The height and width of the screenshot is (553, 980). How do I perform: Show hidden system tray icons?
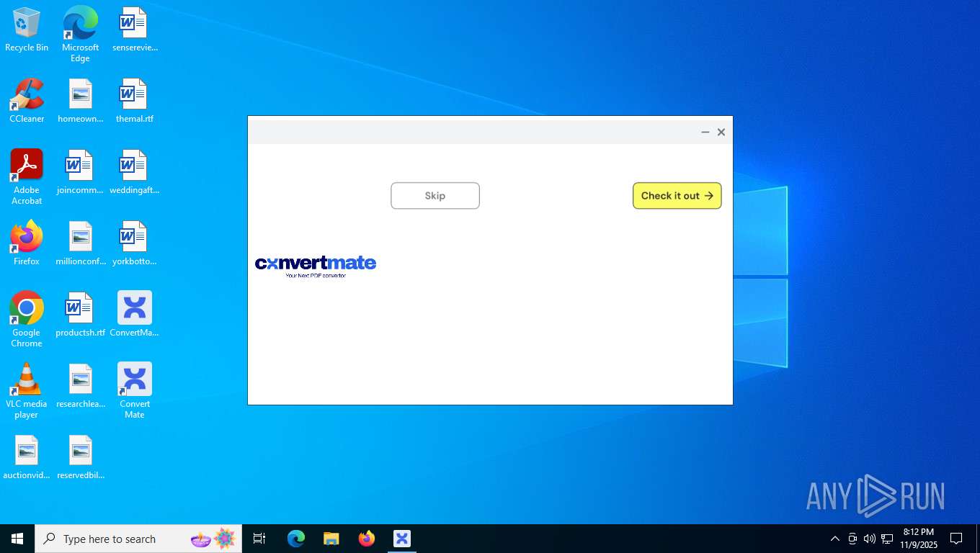pyautogui.click(x=835, y=539)
